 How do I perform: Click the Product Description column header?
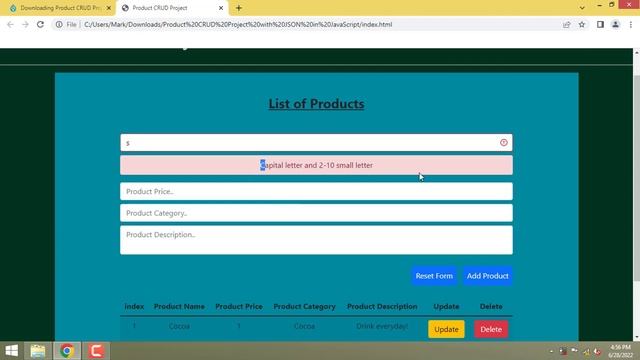pos(382,307)
